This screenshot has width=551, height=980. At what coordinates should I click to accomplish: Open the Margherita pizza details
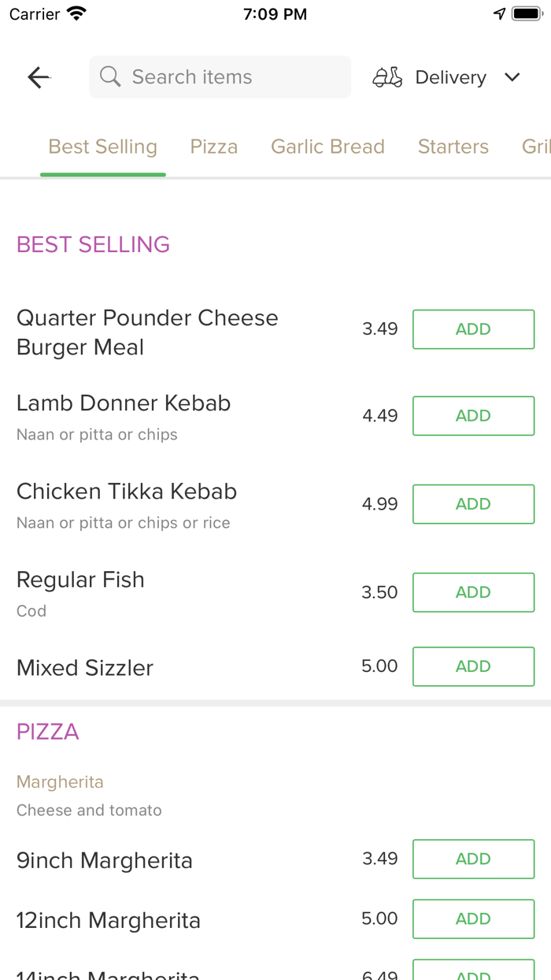click(x=60, y=781)
